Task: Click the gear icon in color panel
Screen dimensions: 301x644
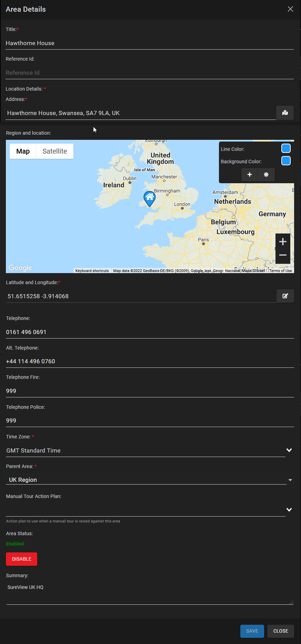Action: (266, 175)
